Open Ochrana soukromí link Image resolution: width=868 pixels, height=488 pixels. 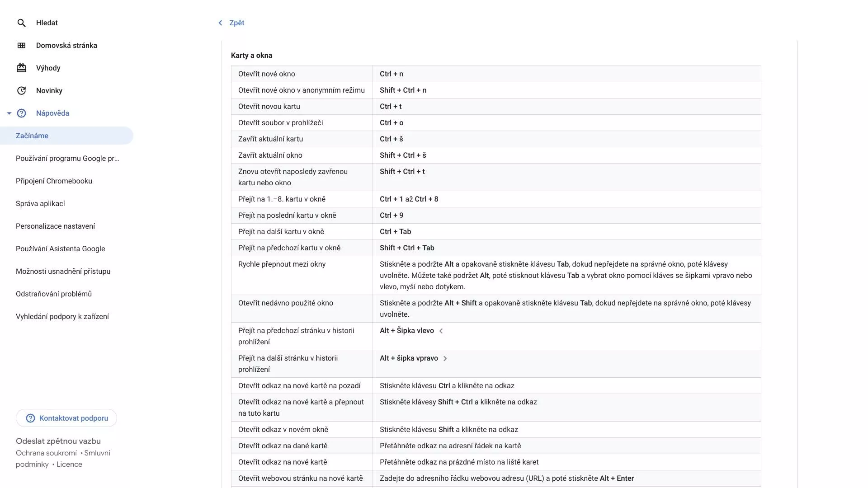point(46,453)
